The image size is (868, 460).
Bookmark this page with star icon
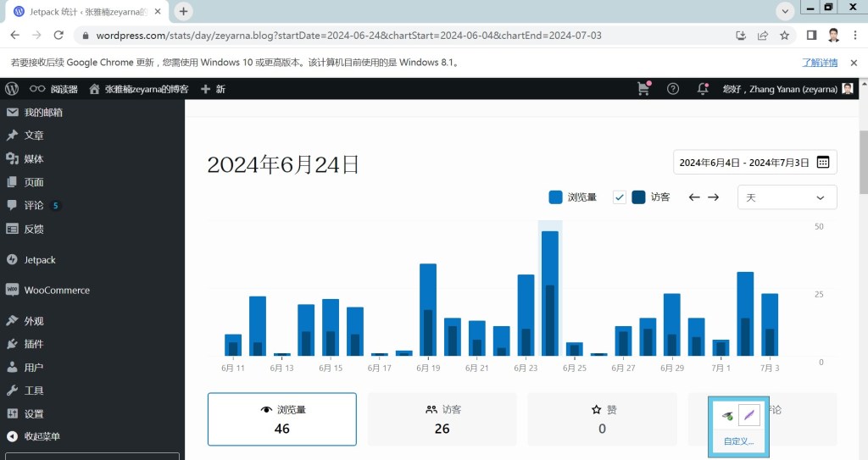click(x=785, y=36)
